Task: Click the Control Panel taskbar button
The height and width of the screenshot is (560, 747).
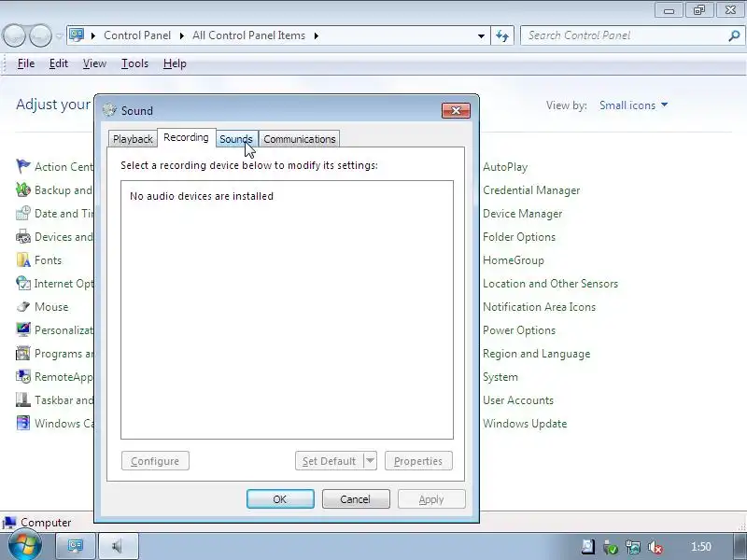Action: (x=76, y=546)
